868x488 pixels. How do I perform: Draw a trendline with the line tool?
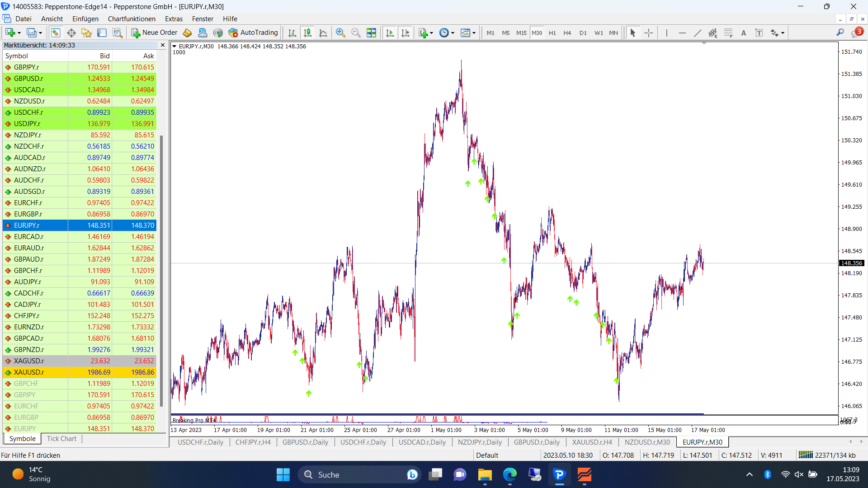(698, 33)
